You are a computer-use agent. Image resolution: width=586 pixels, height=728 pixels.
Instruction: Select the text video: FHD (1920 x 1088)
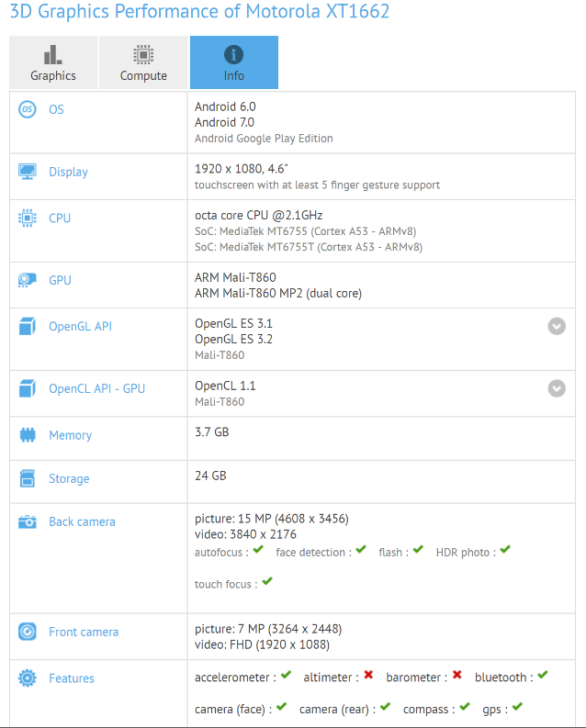[263, 644]
